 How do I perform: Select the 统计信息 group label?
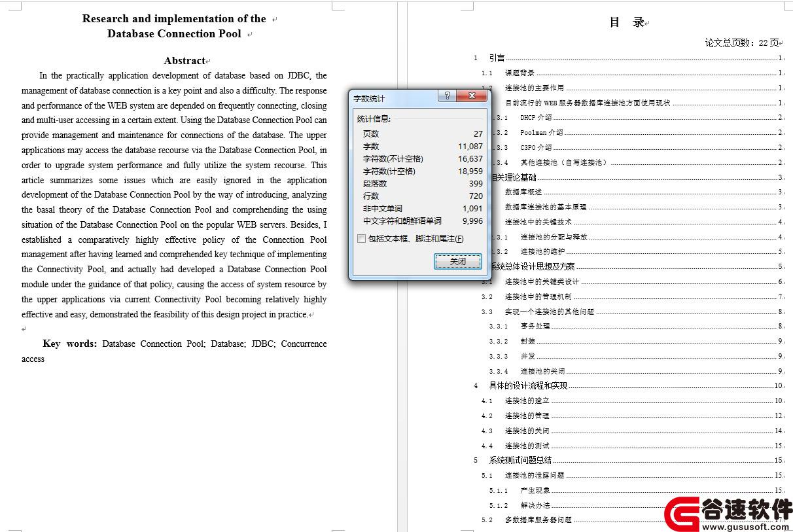coord(374,119)
